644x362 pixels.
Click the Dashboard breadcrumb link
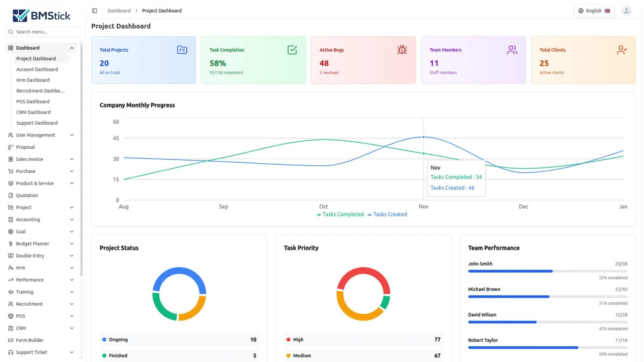pos(119,11)
